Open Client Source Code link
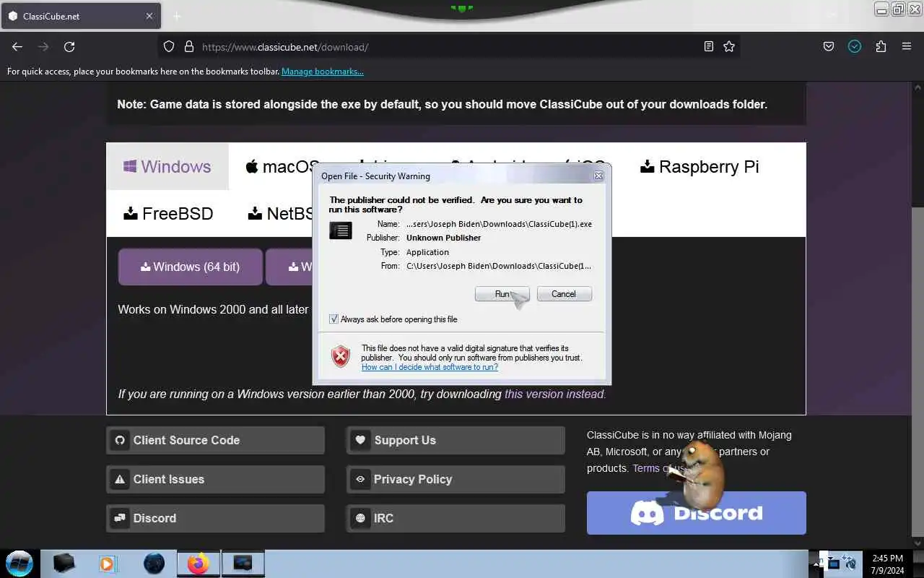924x578 pixels. [x=215, y=440]
